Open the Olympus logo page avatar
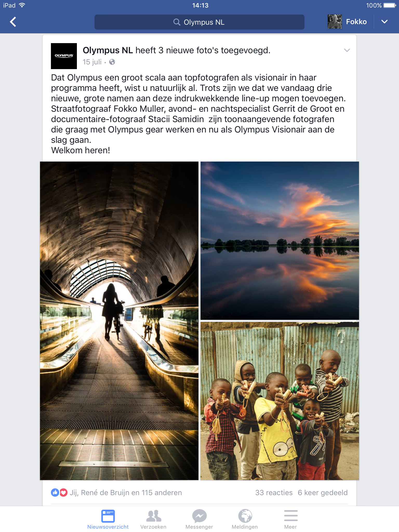 [64, 56]
